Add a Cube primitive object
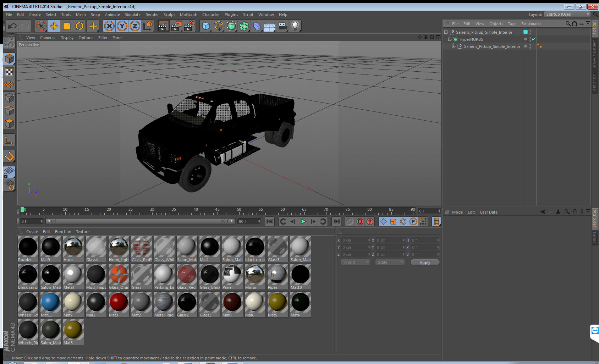 [x=206, y=26]
